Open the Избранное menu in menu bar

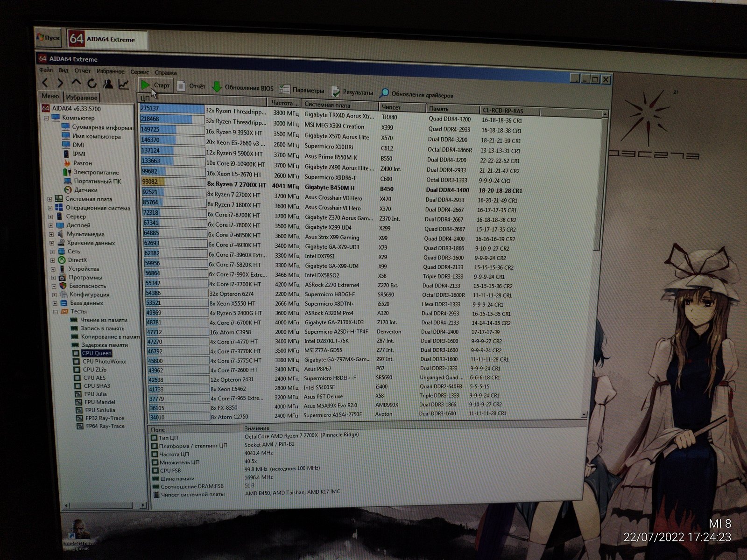click(111, 71)
